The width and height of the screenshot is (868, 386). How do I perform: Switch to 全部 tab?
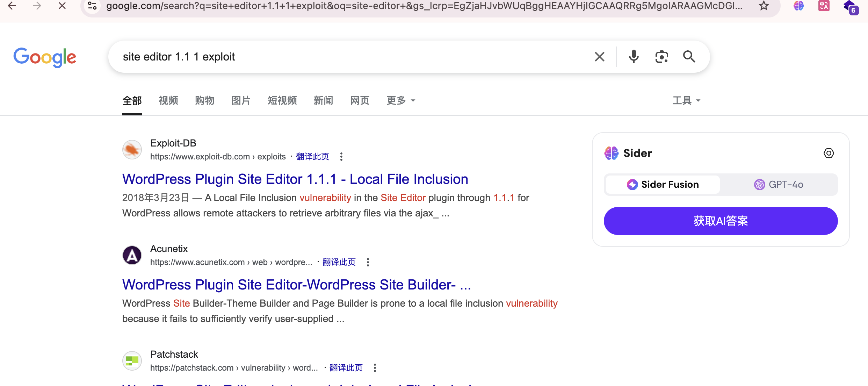coord(132,101)
